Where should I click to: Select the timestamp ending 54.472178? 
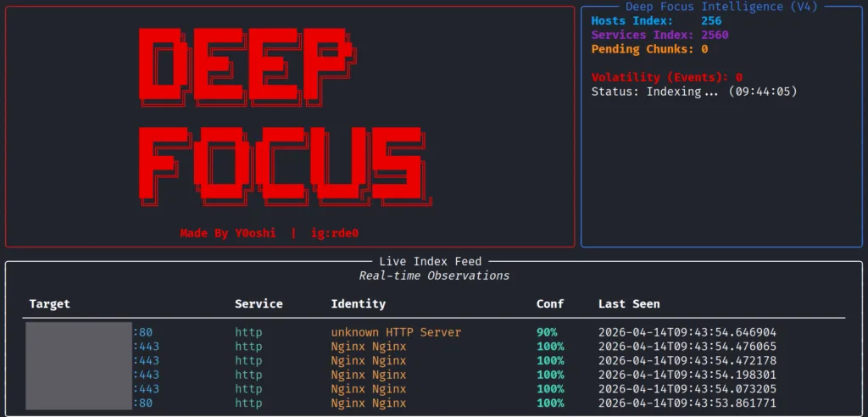687,360
